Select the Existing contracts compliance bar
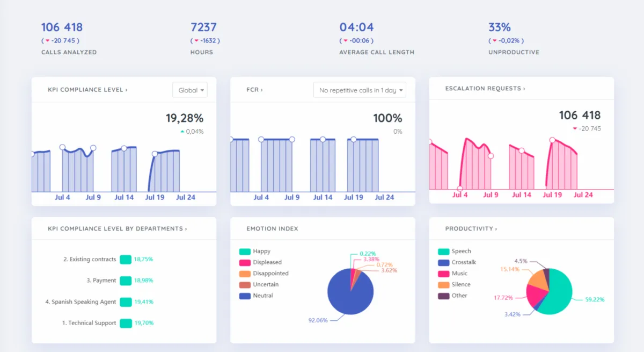 [x=126, y=259]
